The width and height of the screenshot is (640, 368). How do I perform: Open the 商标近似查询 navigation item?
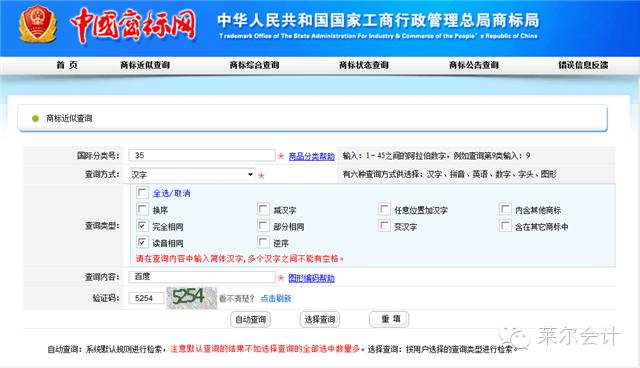[145, 65]
